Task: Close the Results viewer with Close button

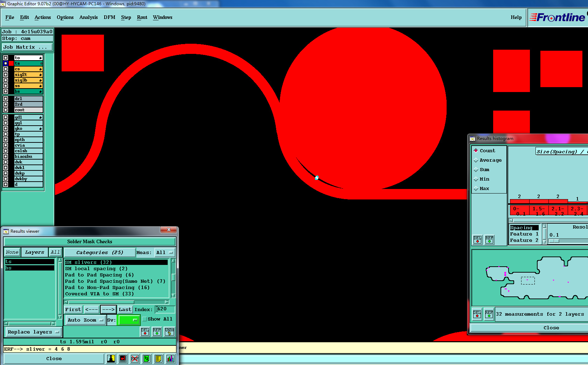Action: [54, 358]
